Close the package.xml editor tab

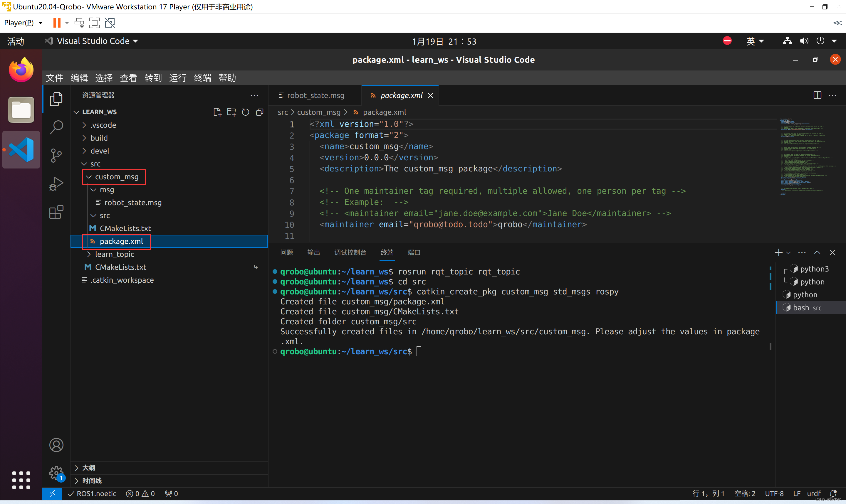tap(430, 95)
